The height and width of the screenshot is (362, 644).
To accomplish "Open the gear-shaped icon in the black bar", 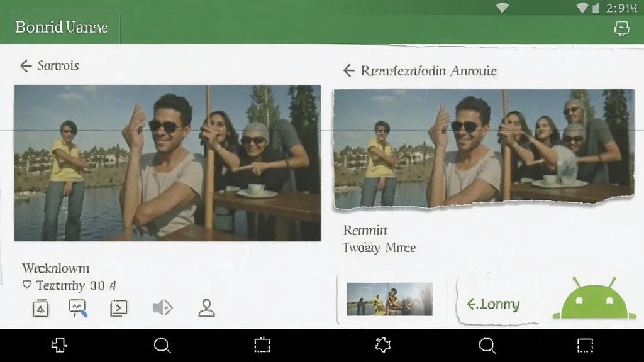I will pos(383,345).
